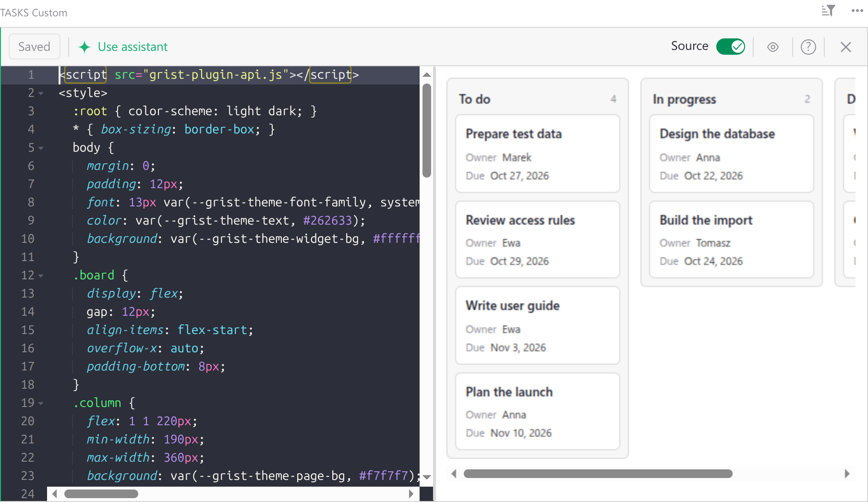The width and height of the screenshot is (868, 502).
Task: Select the Prepare test data card
Action: [537, 154]
